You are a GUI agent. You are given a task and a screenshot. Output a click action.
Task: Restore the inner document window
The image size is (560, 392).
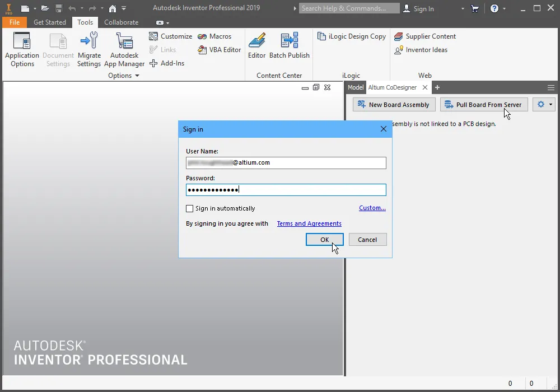click(x=316, y=87)
